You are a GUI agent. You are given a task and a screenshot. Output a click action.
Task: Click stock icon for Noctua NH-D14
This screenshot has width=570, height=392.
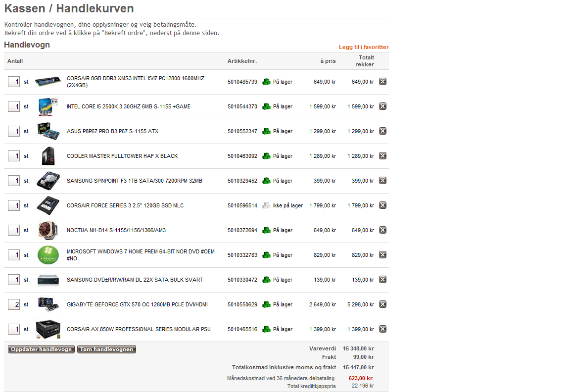267,230
